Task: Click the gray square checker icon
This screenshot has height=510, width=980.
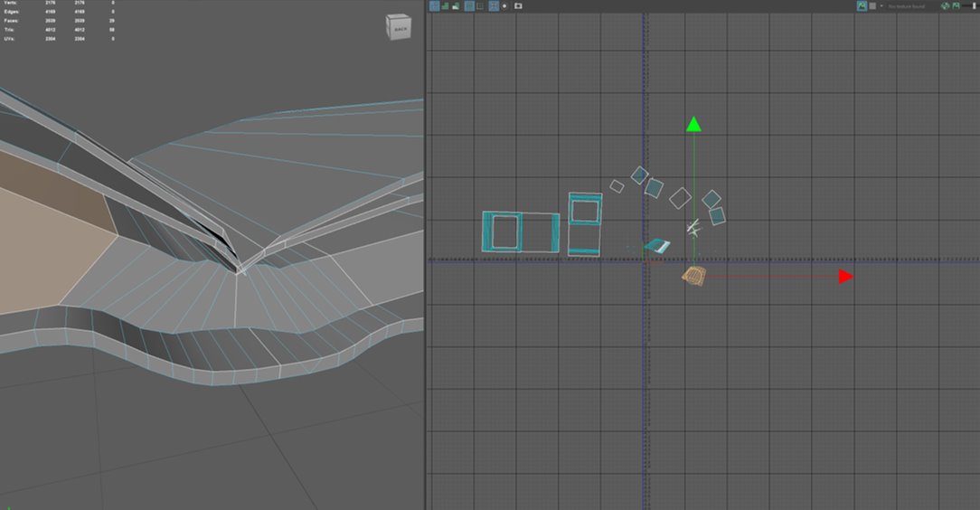Action: [x=872, y=5]
